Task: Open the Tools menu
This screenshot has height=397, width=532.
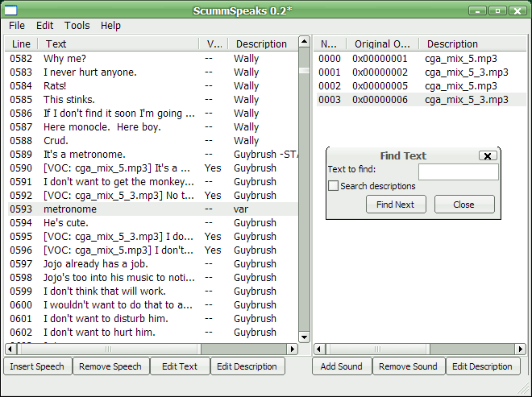Action: [x=77, y=26]
